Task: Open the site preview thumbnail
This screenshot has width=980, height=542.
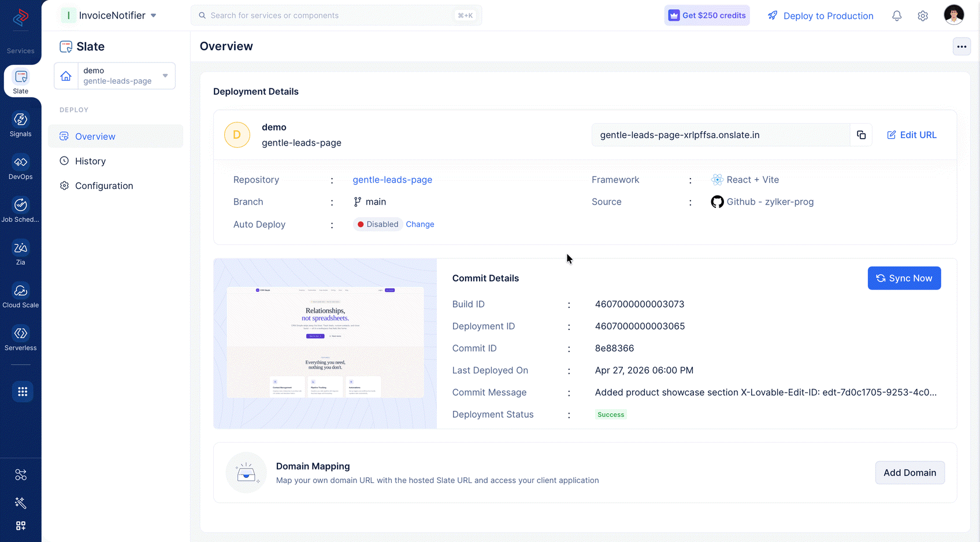Action: (x=325, y=343)
